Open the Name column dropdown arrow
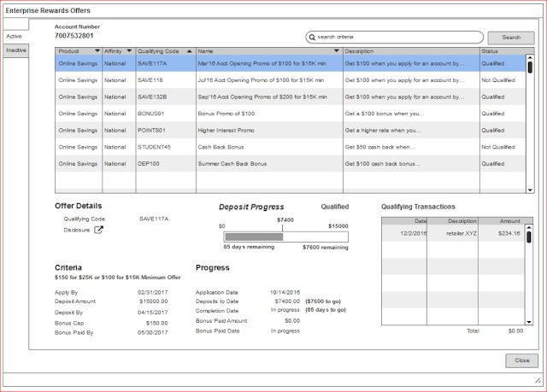Screen dimensions: 547x392 click(x=336, y=51)
